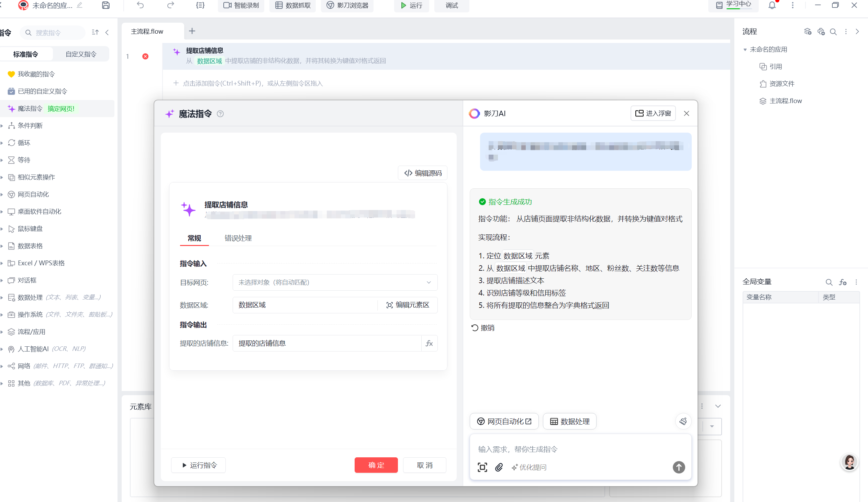Collapse the 未命名的应用 tree node
Viewport: 868px width, 502px height.
click(745, 49)
